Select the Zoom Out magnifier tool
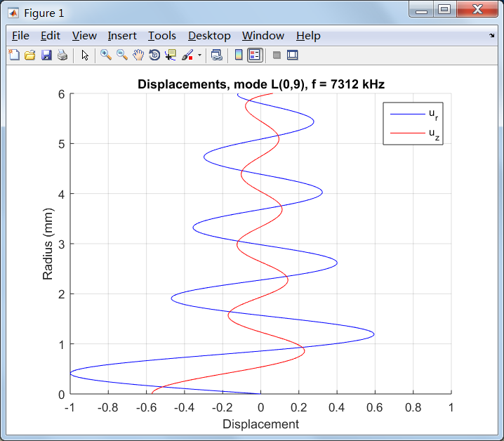This screenshot has width=504, height=441. click(122, 55)
